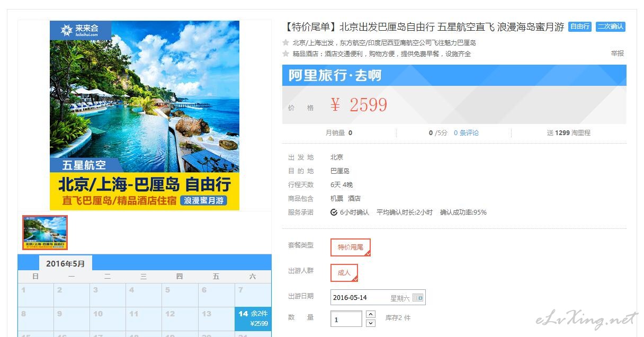Click the 北京 departure city text
The image size is (644, 337).
tap(337, 157)
